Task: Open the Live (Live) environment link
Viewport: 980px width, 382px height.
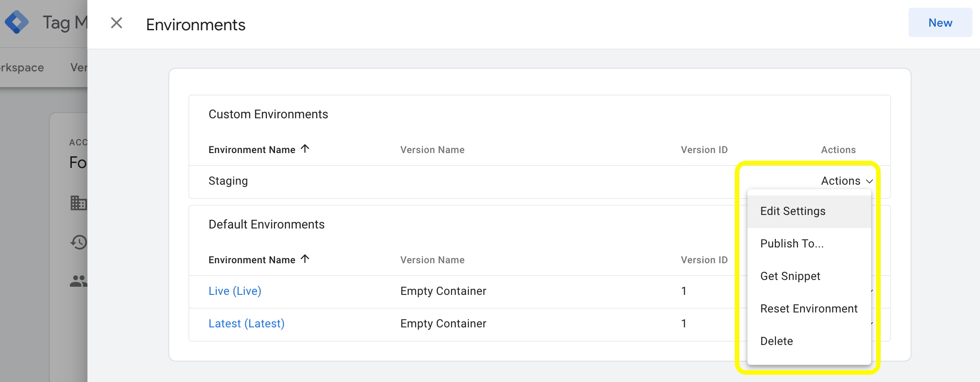Action: 235,291
